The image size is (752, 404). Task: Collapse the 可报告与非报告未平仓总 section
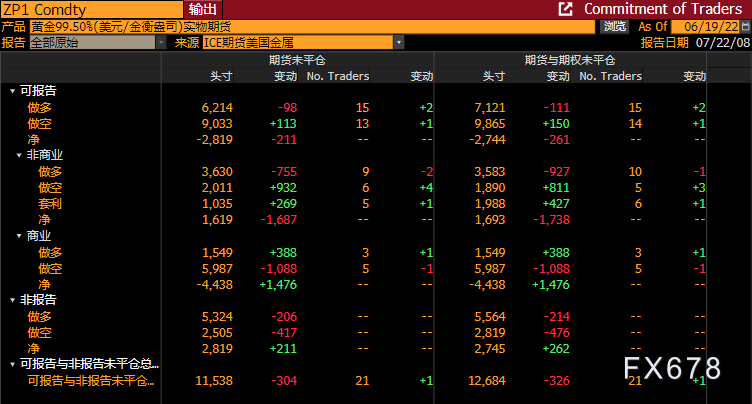click(12, 365)
